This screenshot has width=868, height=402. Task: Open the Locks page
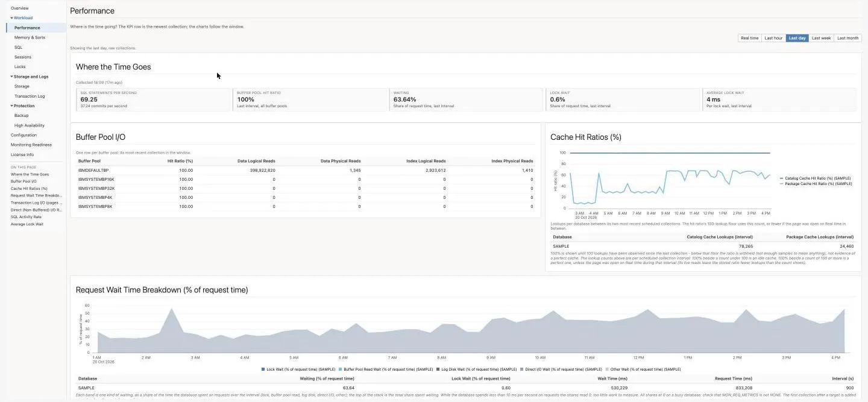click(20, 67)
